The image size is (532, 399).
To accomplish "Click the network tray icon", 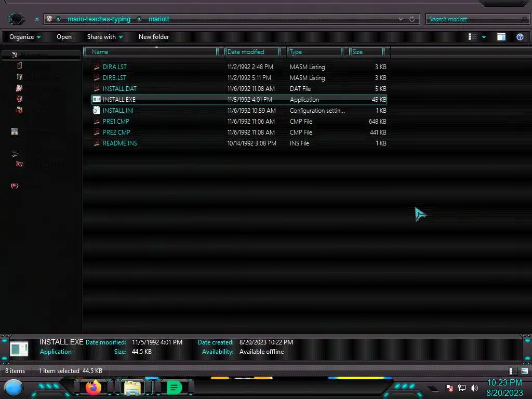I will [462, 388].
